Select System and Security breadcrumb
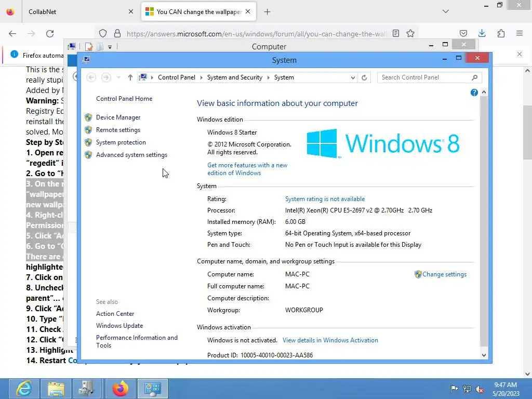 pyautogui.click(x=234, y=78)
